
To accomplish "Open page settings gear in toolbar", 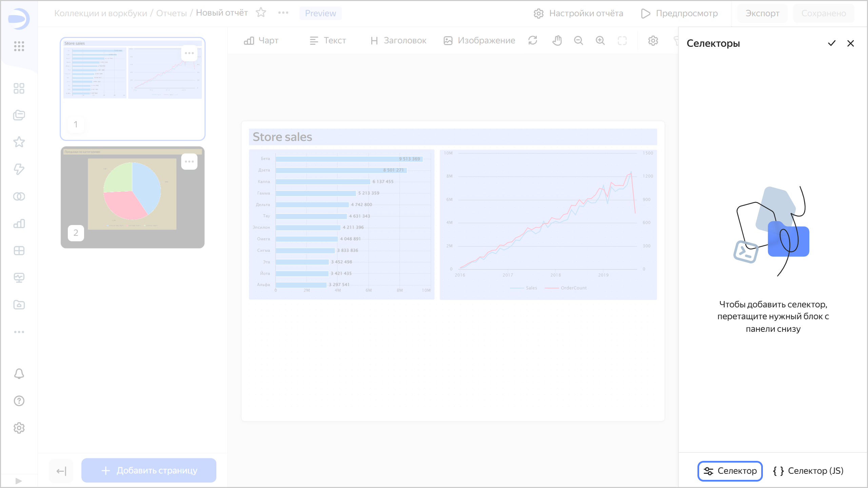I will pyautogui.click(x=653, y=41).
